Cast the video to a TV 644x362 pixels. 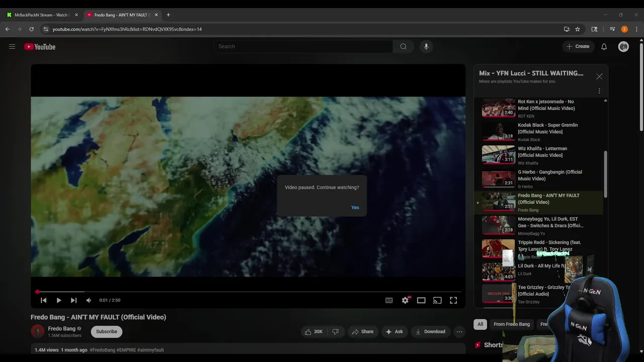(437, 300)
